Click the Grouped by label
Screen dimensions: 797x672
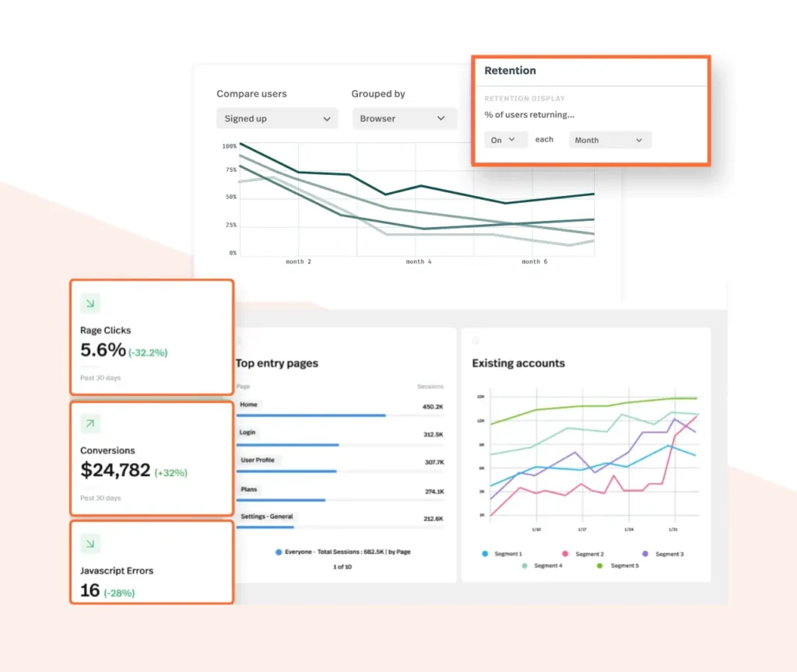(x=378, y=94)
